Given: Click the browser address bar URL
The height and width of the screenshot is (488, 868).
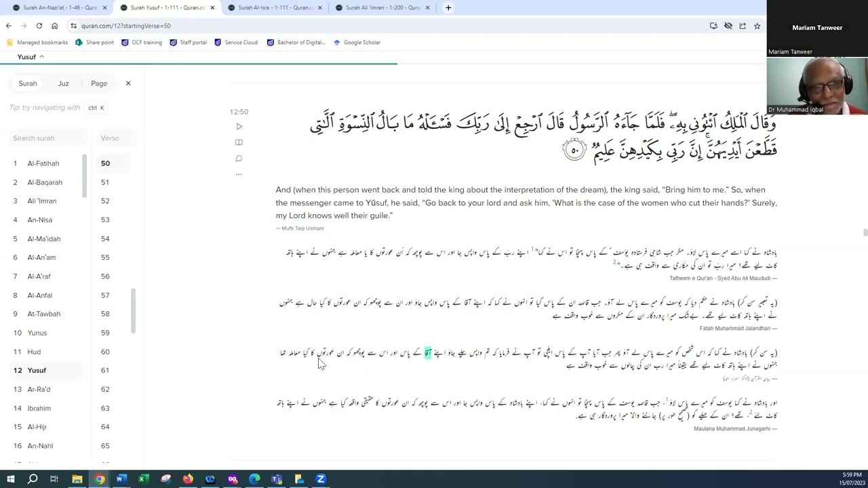Looking at the screenshot, I should [126, 26].
